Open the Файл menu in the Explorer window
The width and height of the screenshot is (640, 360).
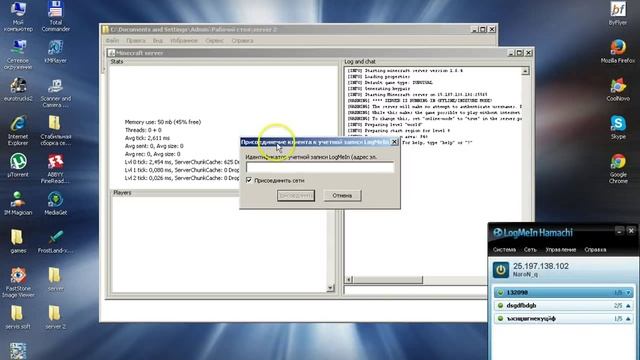(x=112, y=40)
